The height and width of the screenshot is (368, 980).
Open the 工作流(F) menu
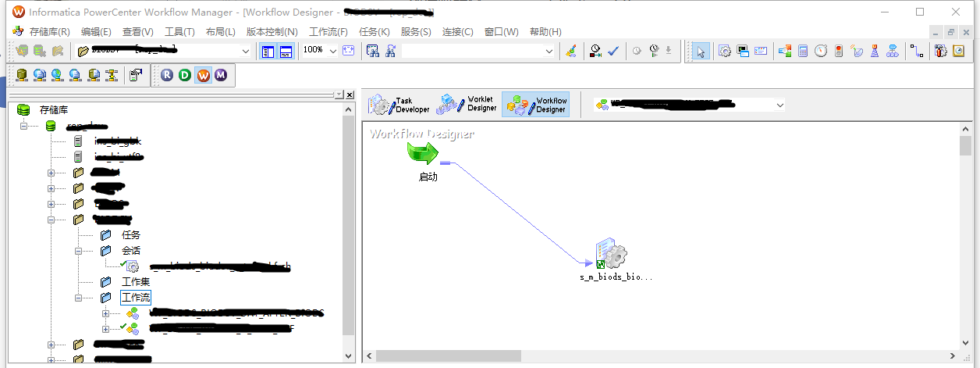[x=328, y=32]
